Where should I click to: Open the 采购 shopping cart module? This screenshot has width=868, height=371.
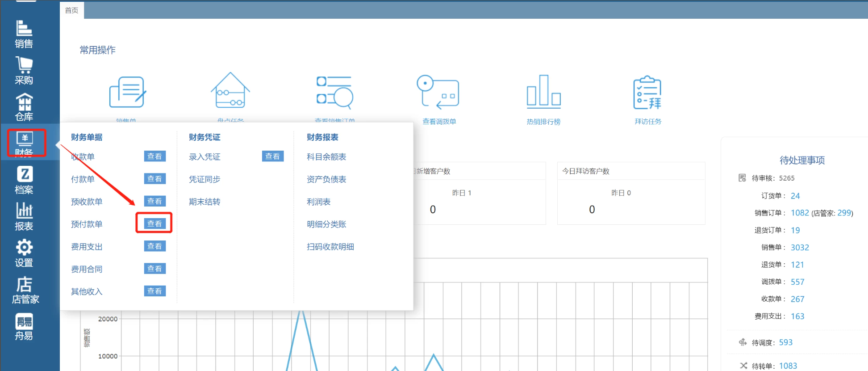[24, 71]
